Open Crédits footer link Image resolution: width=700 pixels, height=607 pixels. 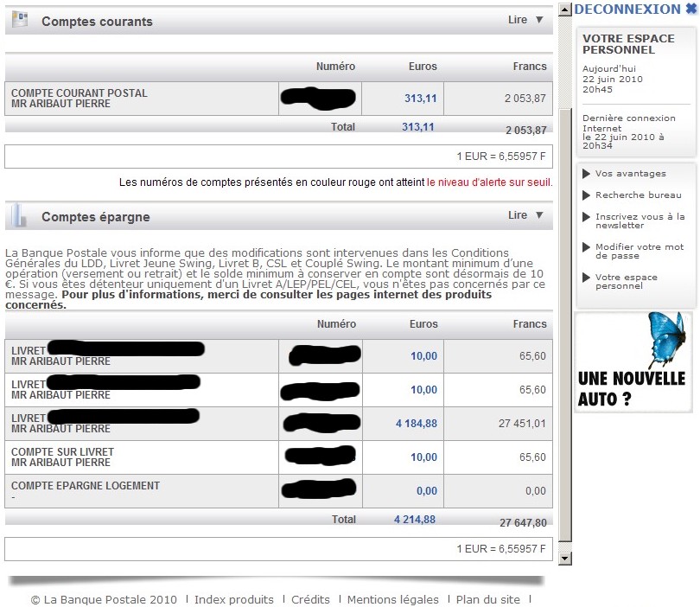point(310,599)
